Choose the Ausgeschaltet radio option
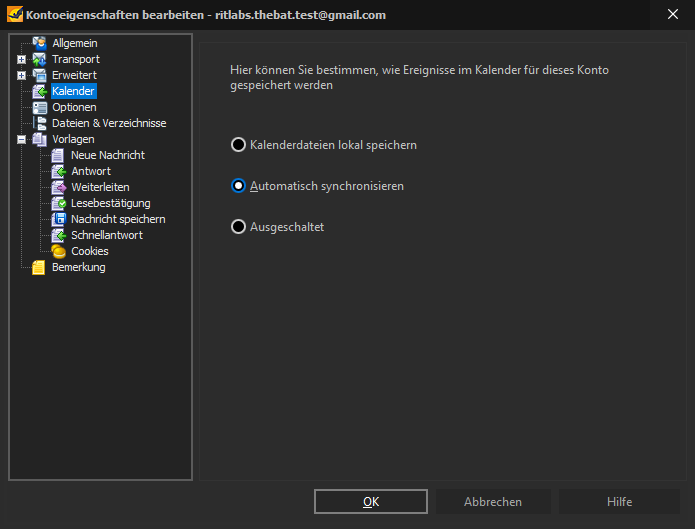Screen dimensions: 695x529 click(x=238, y=227)
